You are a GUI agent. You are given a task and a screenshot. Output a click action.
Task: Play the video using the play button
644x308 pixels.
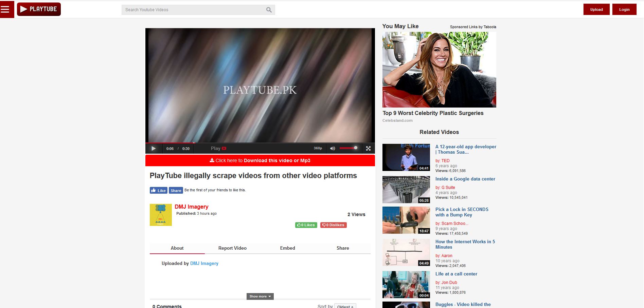(x=154, y=148)
